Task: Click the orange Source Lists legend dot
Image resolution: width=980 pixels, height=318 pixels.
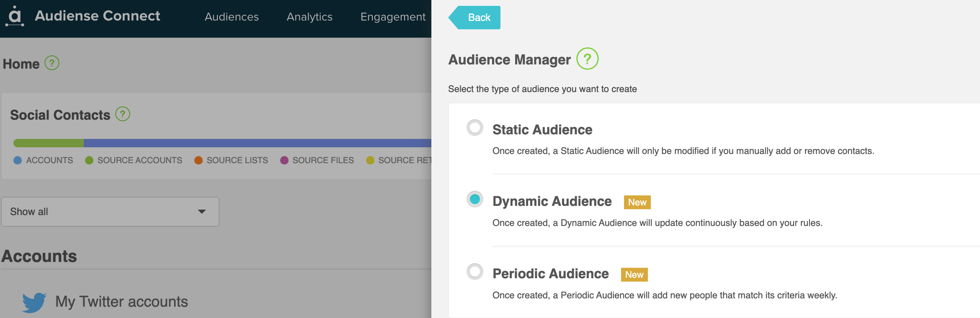Action: pos(199,160)
